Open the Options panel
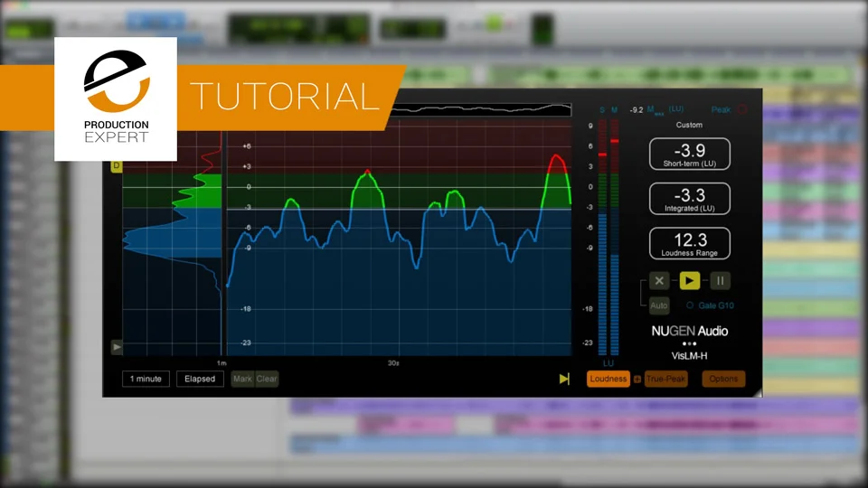The image size is (868, 488). [x=723, y=379]
